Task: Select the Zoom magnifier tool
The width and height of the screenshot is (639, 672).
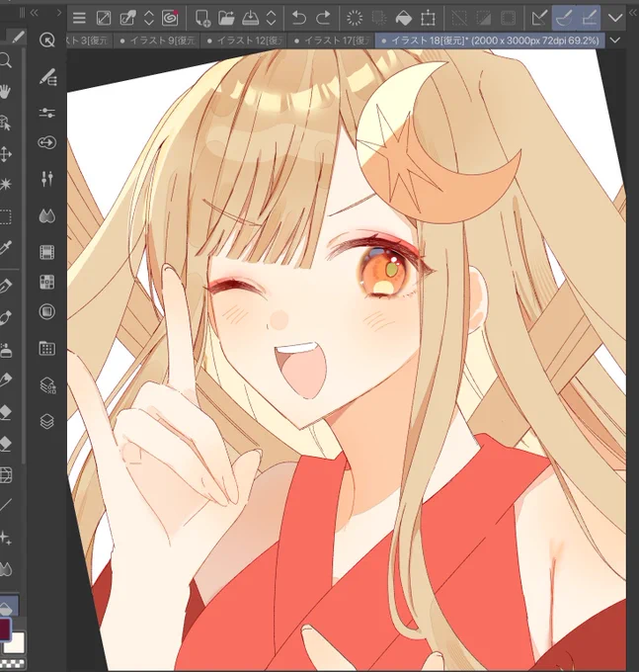Action: click(x=5, y=61)
